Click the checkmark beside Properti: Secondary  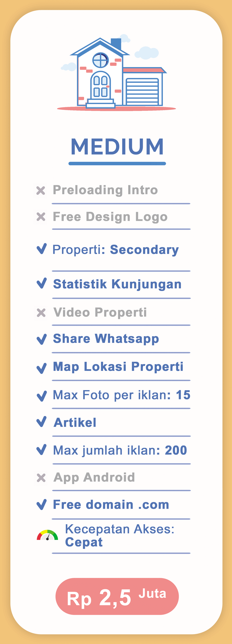pos(42,249)
